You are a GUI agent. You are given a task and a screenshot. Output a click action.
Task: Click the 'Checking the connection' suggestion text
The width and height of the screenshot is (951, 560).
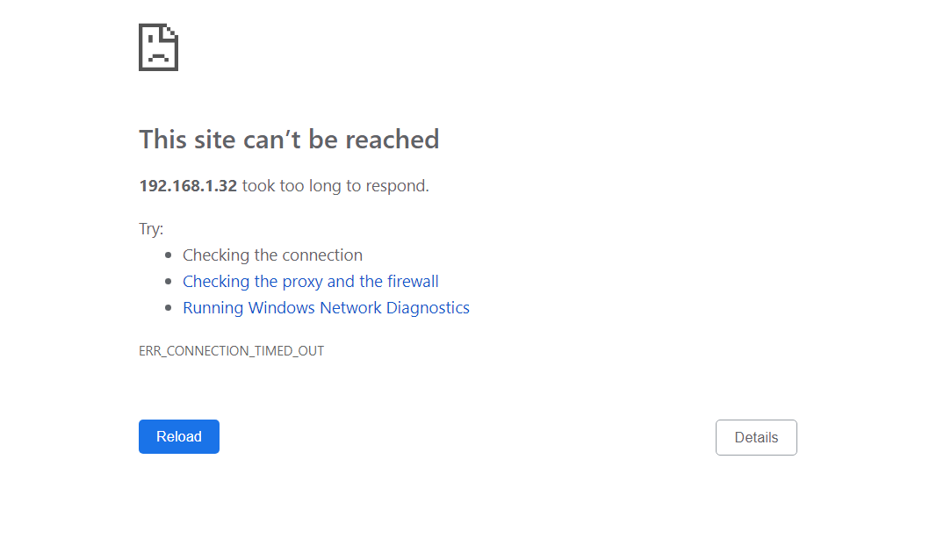click(x=272, y=255)
